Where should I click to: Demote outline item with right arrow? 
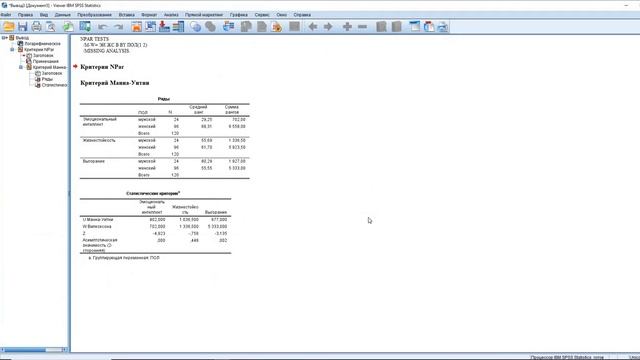click(328, 27)
